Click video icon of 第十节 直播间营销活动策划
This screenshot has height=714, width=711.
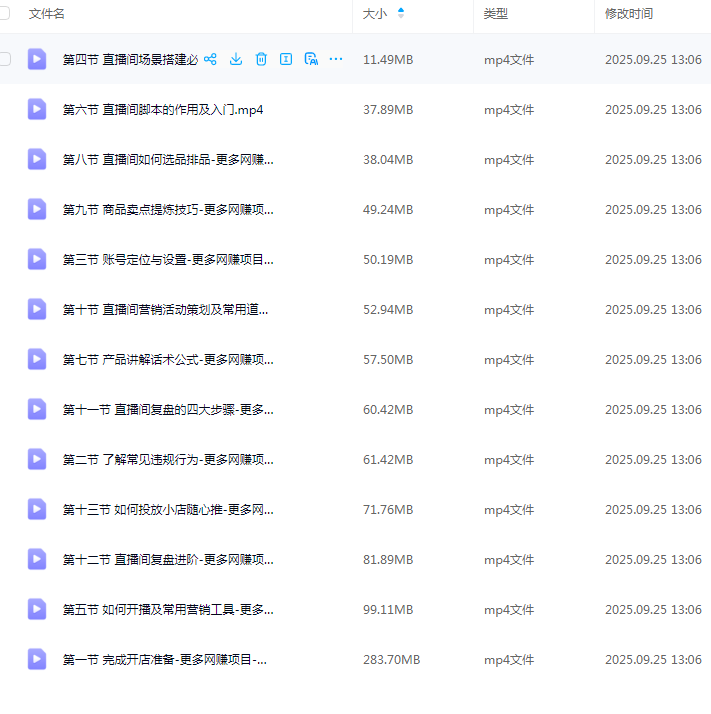pyautogui.click(x=37, y=310)
